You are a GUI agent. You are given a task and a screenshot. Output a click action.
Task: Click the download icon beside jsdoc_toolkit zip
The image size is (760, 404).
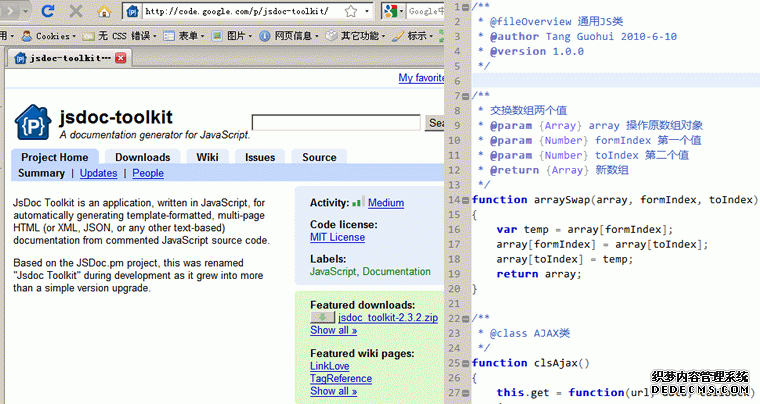tap(322, 317)
